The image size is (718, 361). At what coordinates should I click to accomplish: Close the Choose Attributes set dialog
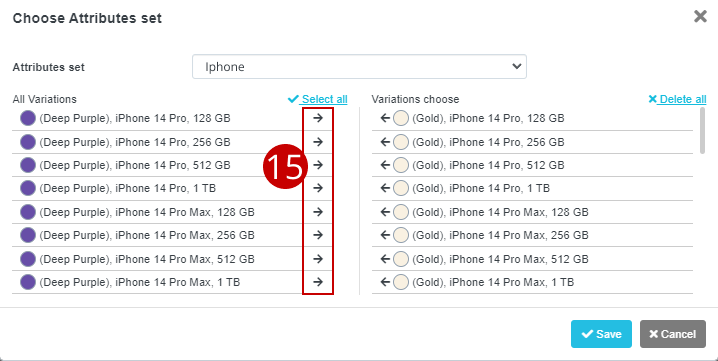(x=700, y=17)
